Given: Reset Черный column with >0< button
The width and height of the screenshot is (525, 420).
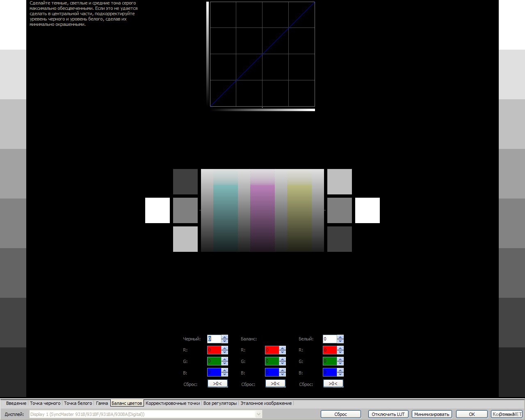Looking at the screenshot, I should click(x=217, y=383).
